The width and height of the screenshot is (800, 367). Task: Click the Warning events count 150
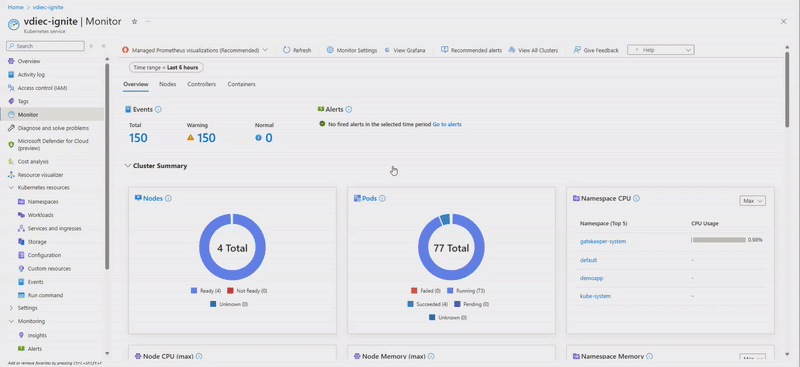[206, 138]
